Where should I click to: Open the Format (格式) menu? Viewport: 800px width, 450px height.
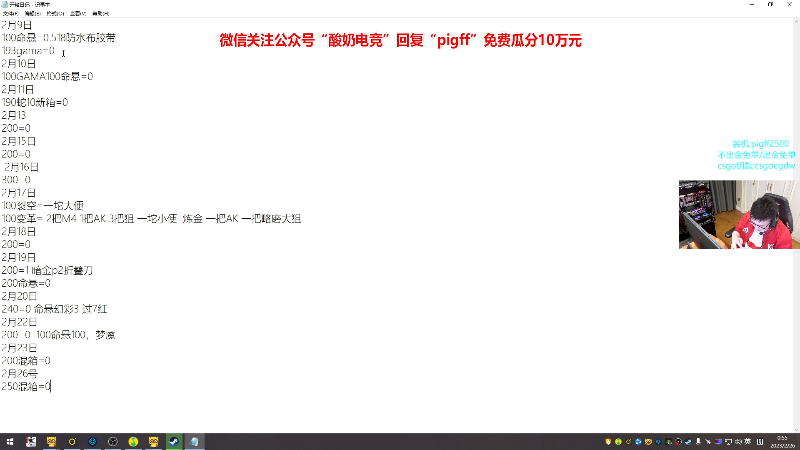point(55,13)
